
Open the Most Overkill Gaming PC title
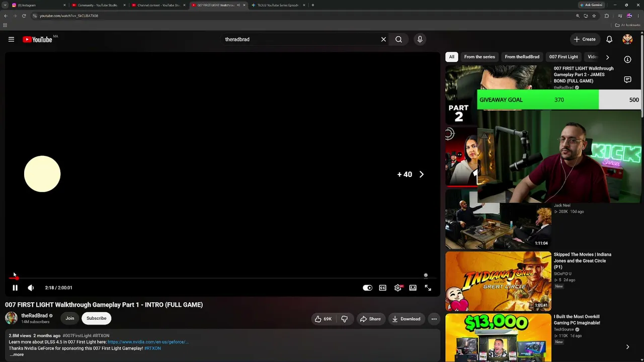[x=577, y=320]
